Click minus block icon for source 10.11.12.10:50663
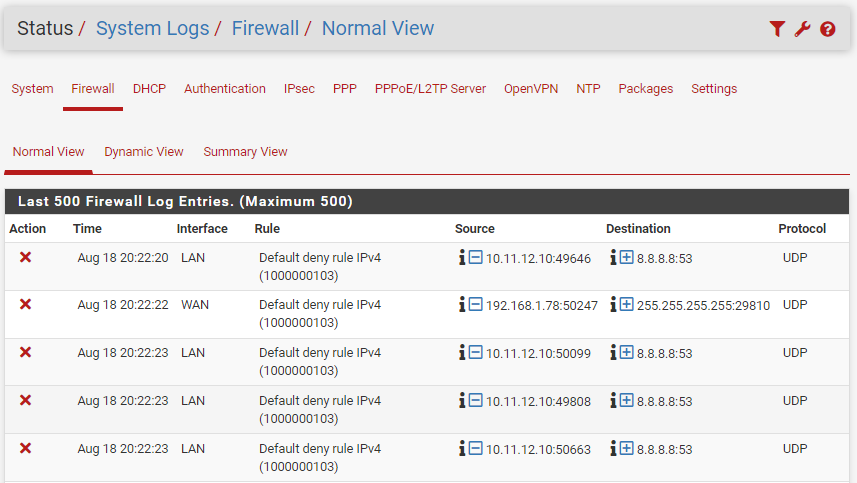The width and height of the screenshot is (857, 483). pyautogui.click(x=476, y=449)
